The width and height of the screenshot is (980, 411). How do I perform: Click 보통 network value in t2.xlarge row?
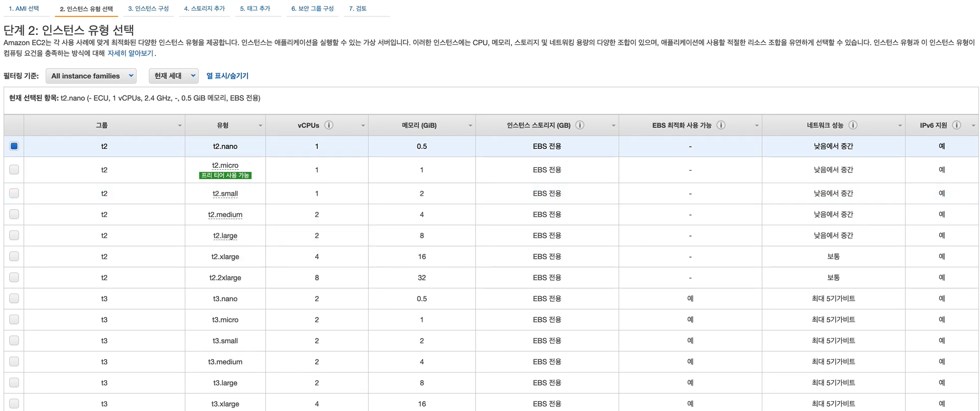[x=834, y=257]
